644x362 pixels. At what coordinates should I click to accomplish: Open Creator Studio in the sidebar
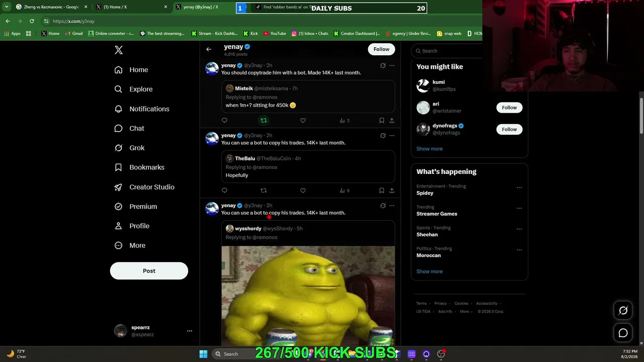tap(144, 187)
